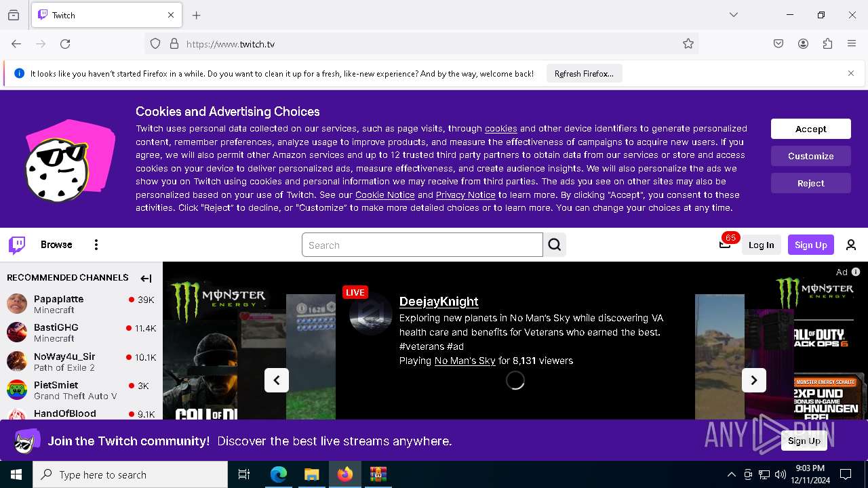The width and height of the screenshot is (868, 488).
Task: Bookmark this page with the star
Action: (688, 44)
